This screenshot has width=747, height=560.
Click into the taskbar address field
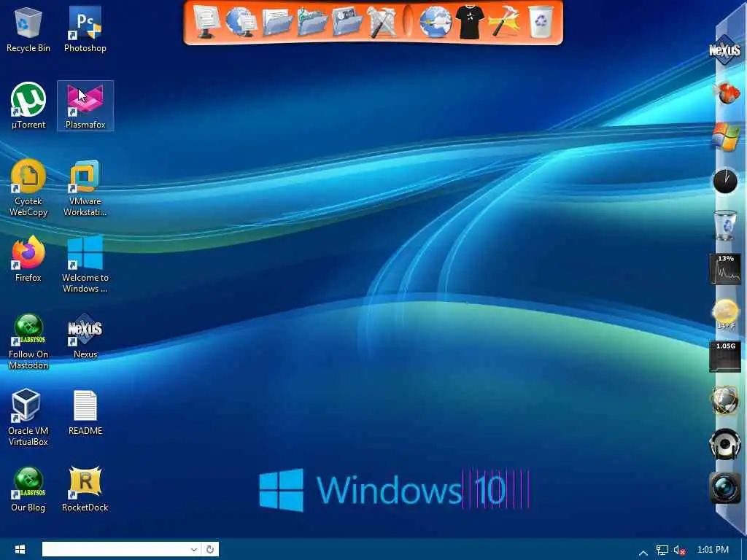tap(115, 549)
